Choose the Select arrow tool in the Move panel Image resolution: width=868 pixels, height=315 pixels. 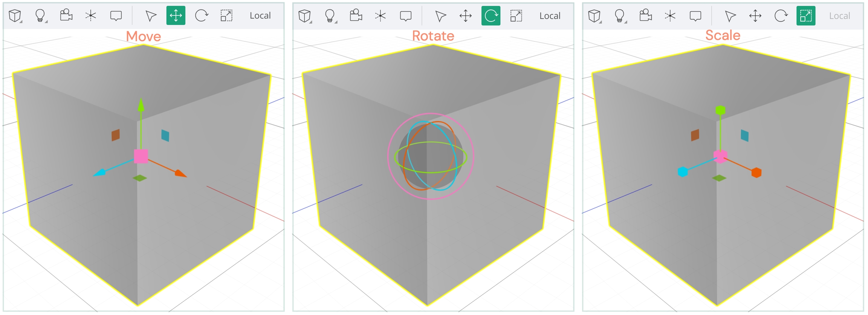point(151,16)
